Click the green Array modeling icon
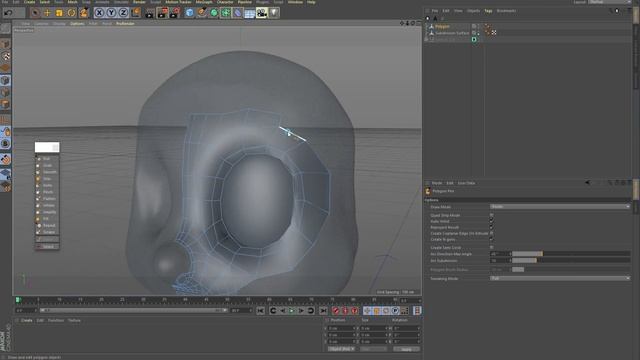Image resolution: width=640 pixels, height=360 pixels. pos(226,13)
